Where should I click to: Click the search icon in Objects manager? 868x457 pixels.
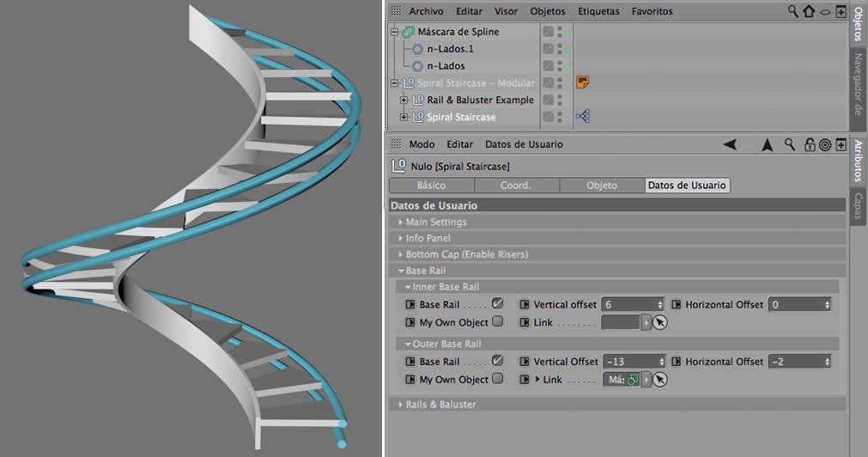(x=793, y=11)
